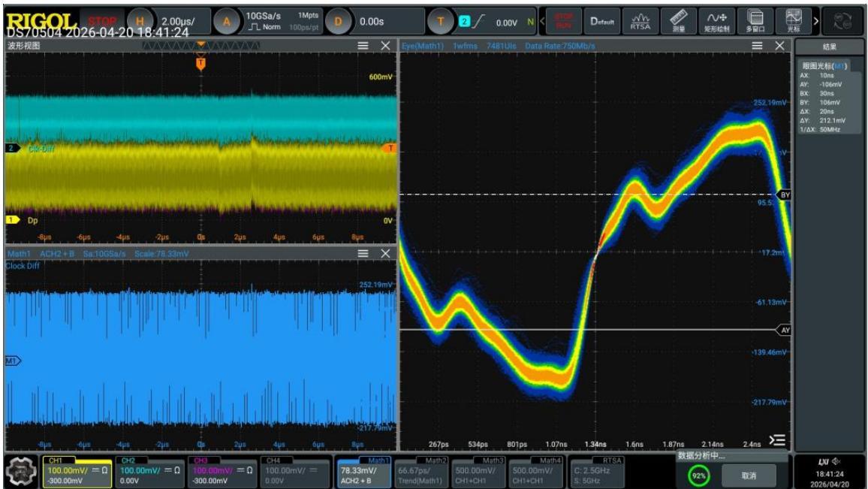Select the 矩形绘制 rectangle draw tool
The image size is (868, 489).
tap(716, 22)
